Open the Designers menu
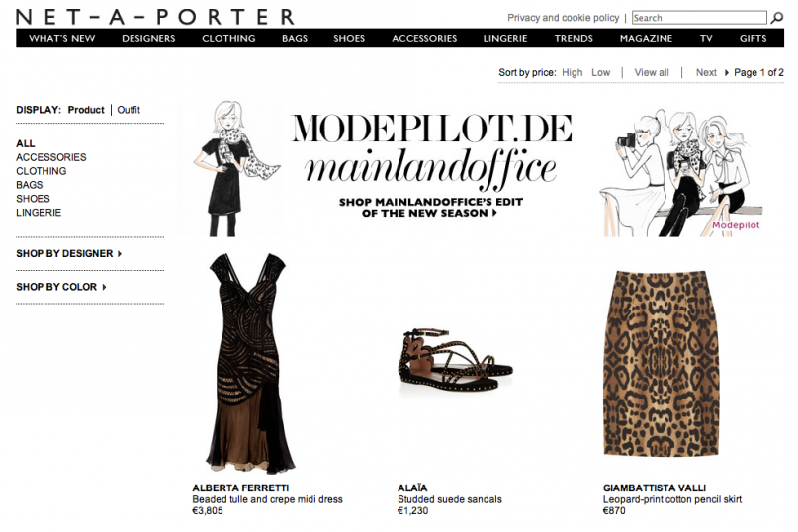Screen dimensions: 798x532 148,39
